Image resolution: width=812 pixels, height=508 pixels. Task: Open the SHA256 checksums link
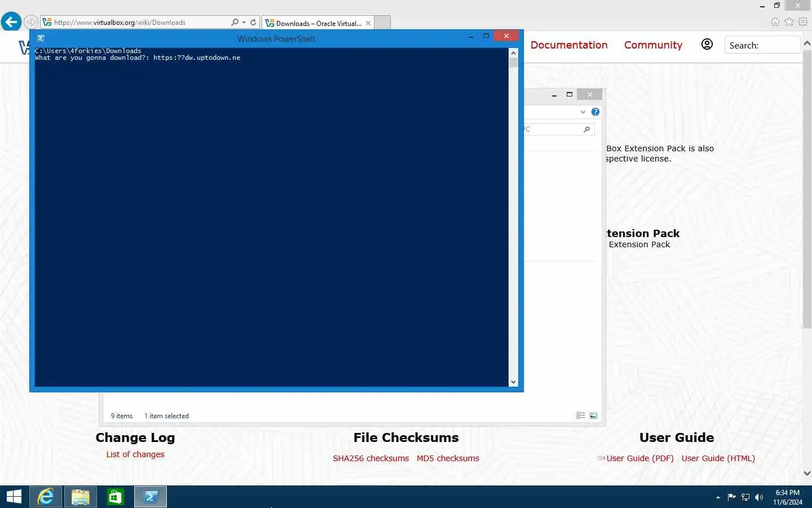(x=370, y=458)
